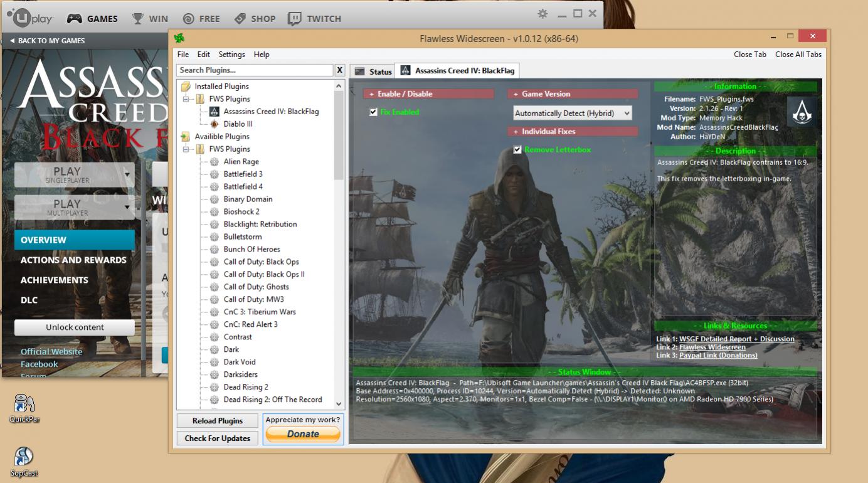
Task: Click the plugin list scrollbar thumb
Action: [x=339, y=135]
